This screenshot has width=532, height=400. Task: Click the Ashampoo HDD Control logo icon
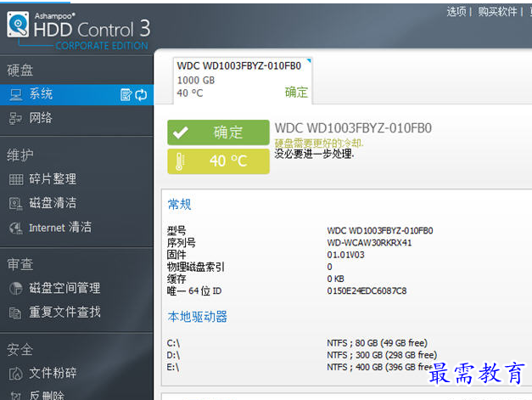(18, 24)
